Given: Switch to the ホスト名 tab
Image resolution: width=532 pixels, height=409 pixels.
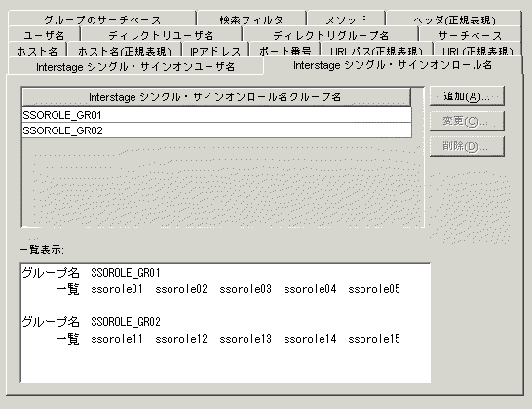Looking at the screenshot, I should click(x=37, y=50).
